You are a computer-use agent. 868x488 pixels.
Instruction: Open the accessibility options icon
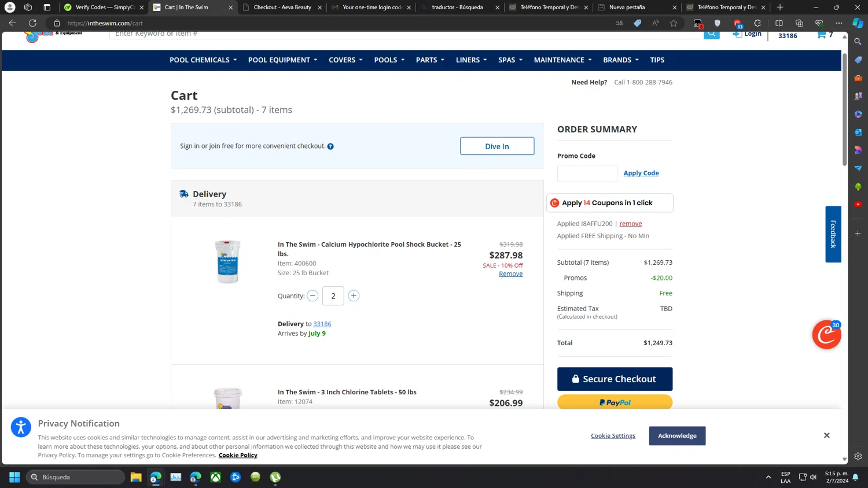click(x=21, y=427)
